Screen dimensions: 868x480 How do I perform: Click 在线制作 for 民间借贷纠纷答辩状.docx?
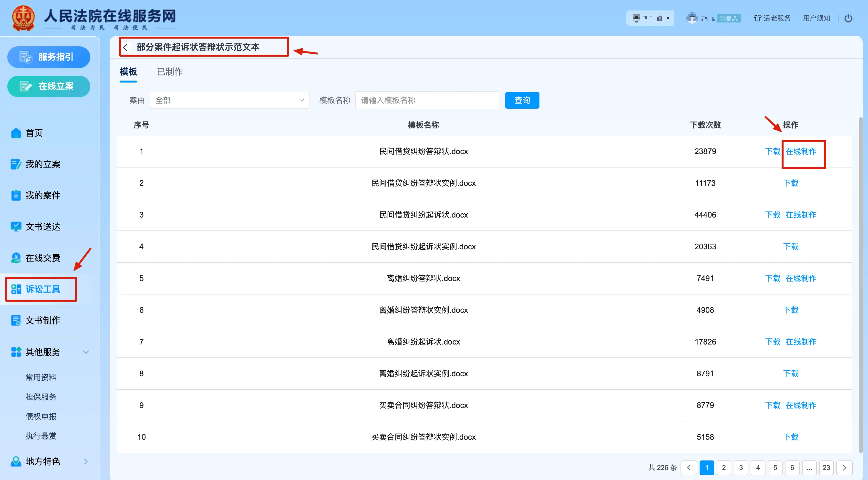click(801, 151)
